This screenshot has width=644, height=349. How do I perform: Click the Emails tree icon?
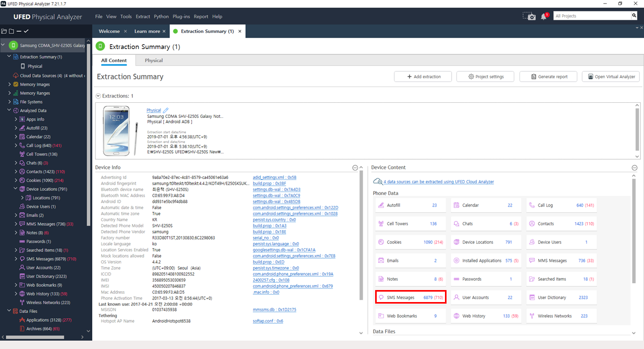(22, 215)
